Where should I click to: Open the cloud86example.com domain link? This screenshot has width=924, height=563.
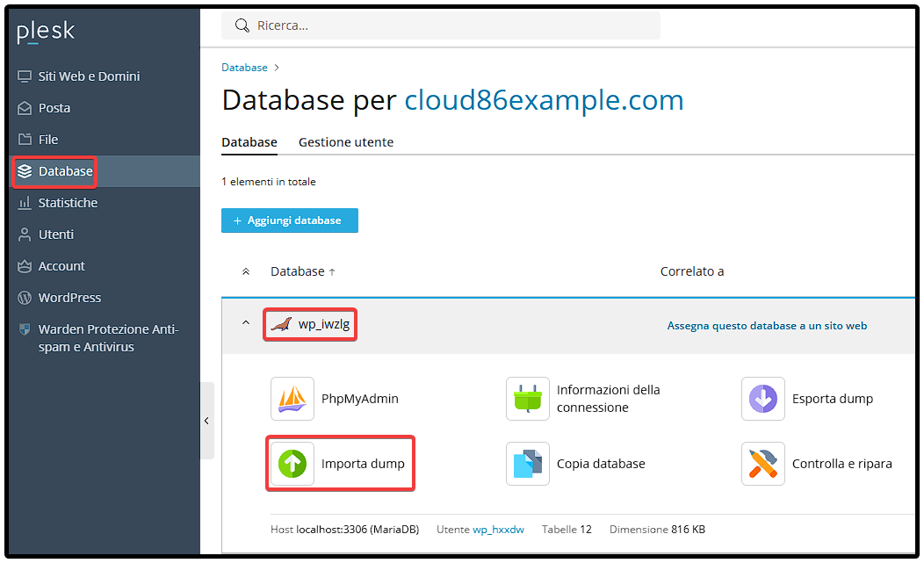click(x=544, y=100)
